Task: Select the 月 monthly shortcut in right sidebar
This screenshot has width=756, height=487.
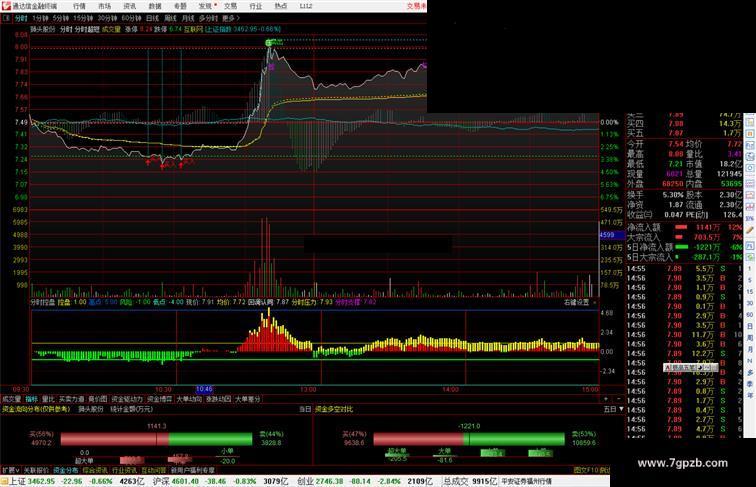Action: (750, 349)
